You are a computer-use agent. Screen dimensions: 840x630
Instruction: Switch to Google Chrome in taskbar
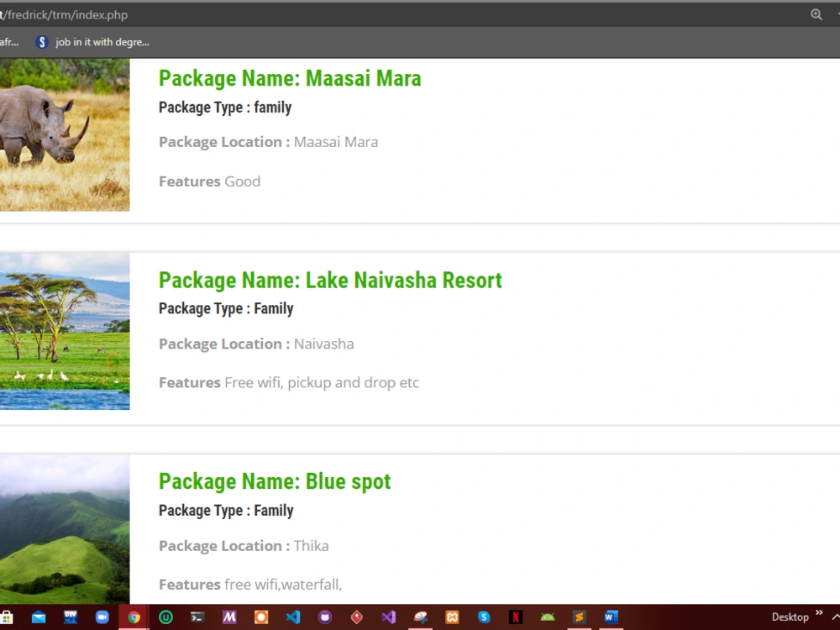[134, 617]
